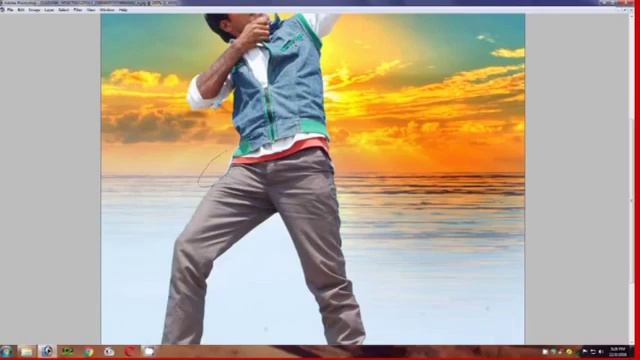Open the Layer menu
Image resolution: width=640 pixels, height=360 pixels.
click(x=49, y=10)
